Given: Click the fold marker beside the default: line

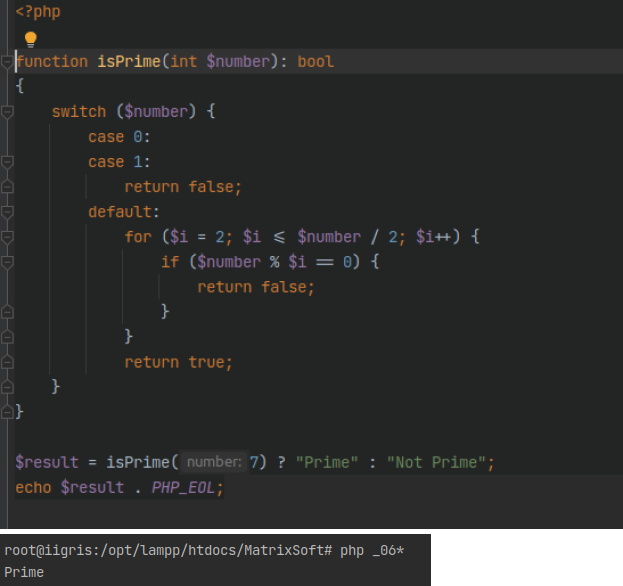Looking at the screenshot, I should (x=7, y=212).
